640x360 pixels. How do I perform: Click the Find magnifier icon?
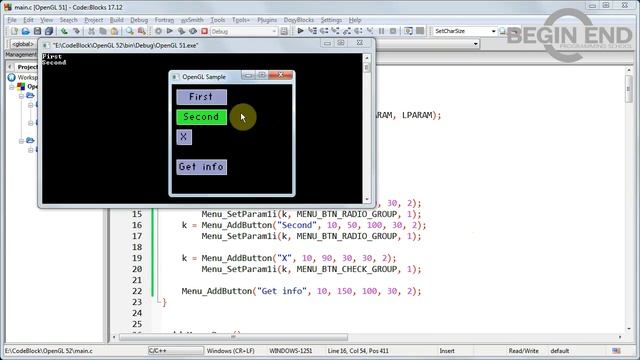tap(130, 31)
